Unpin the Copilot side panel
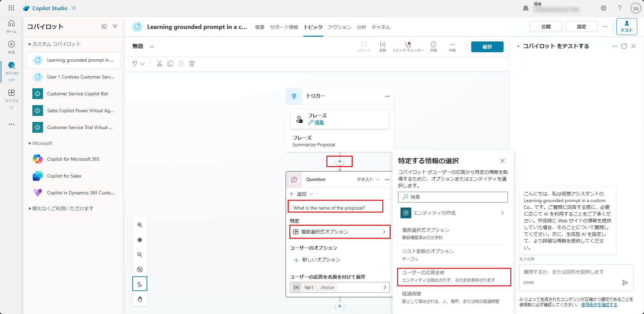 click(x=104, y=27)
